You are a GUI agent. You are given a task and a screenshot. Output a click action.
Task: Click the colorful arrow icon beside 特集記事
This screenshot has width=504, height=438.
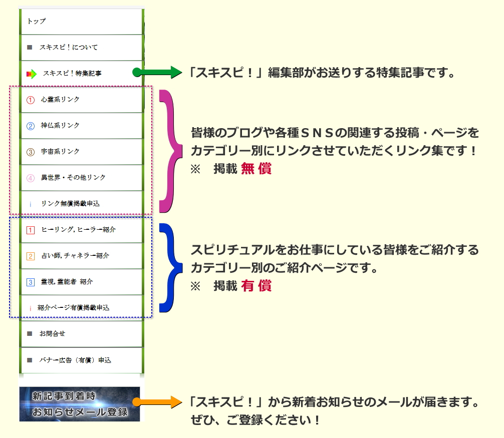(31, 74)
